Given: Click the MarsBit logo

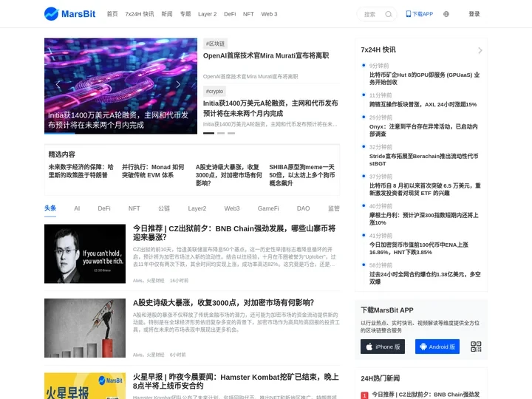Looking at the screenshot, I should (x=70, y=14).
